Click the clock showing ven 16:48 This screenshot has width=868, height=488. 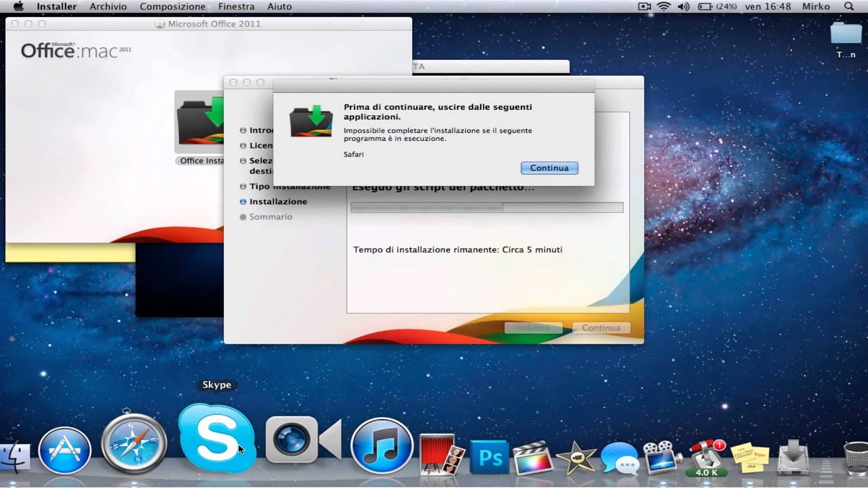[768, 6]
